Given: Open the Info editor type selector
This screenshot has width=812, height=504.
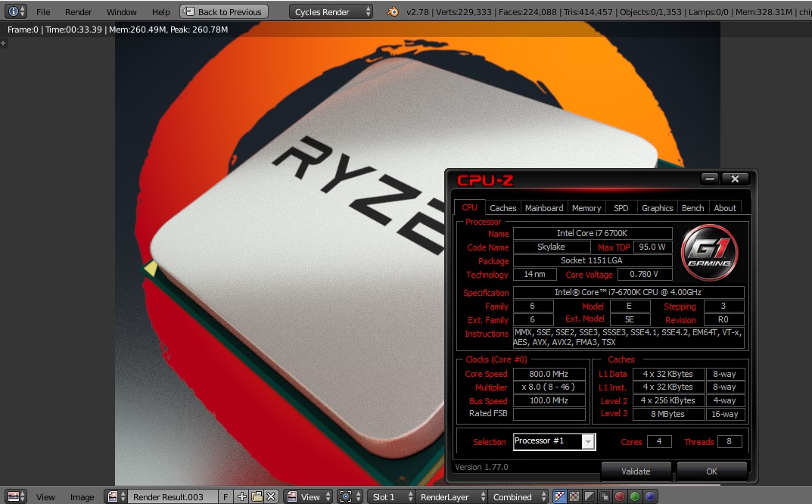Looking at the screenshot, I should 17,11.
